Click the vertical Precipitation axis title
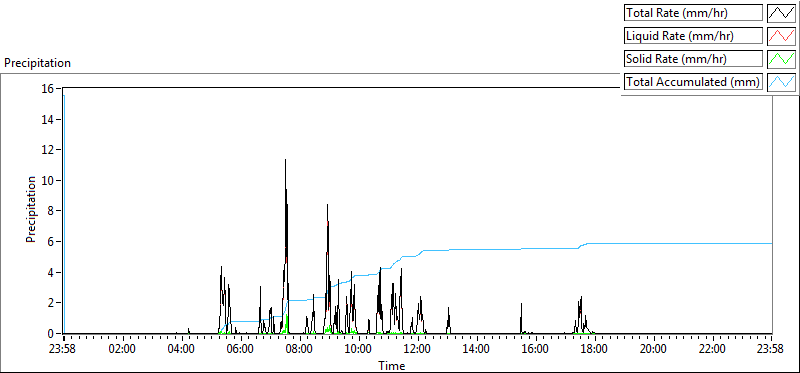 click(x=31, y=209)
